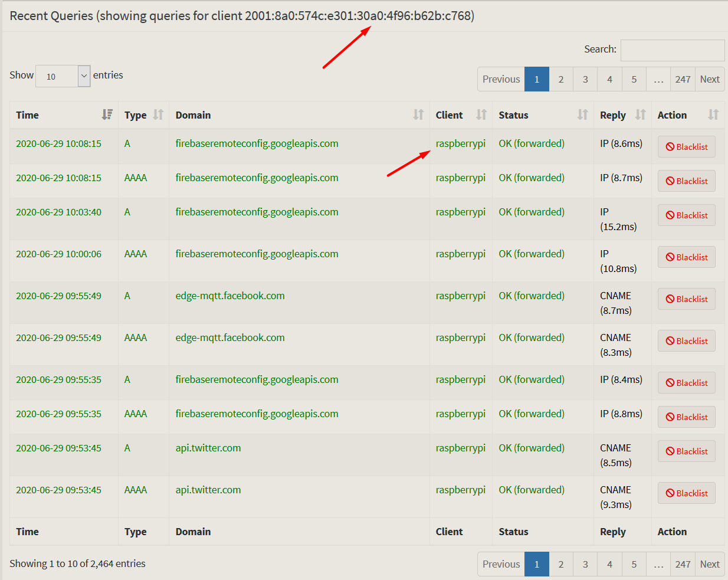The width and height of the screenshot is (728, 580).
Task: Sort by Action column sort icon
Action: [713, 114]
